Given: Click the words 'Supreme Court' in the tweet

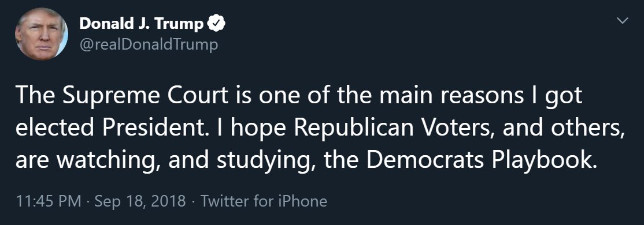Looking at the screenshot, I should (145, 96).
